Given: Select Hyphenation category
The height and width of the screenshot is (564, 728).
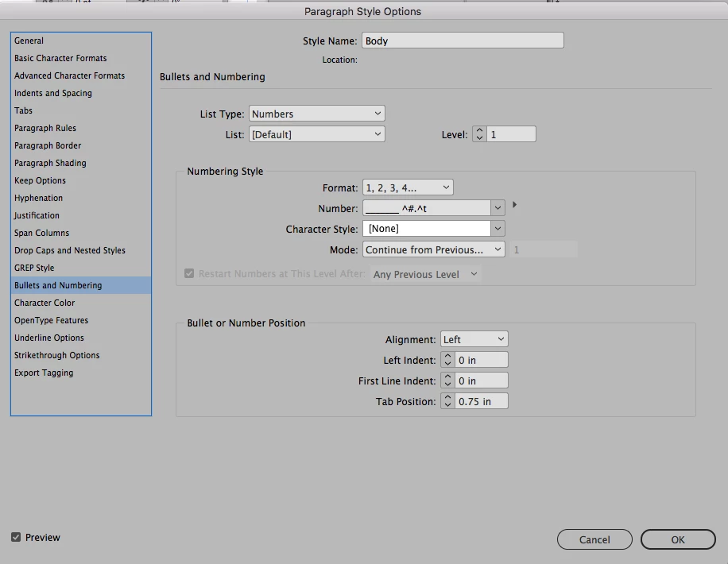Looking at the screenshot, I should pos(81,198).
